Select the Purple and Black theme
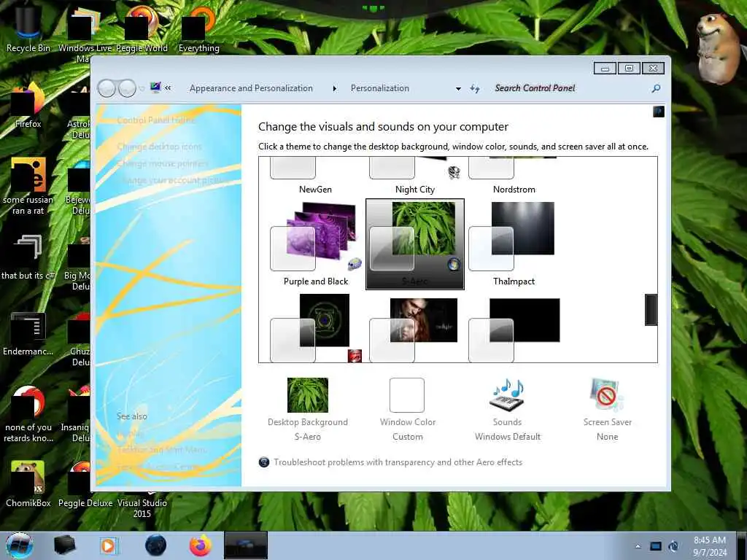 [315, 244]
